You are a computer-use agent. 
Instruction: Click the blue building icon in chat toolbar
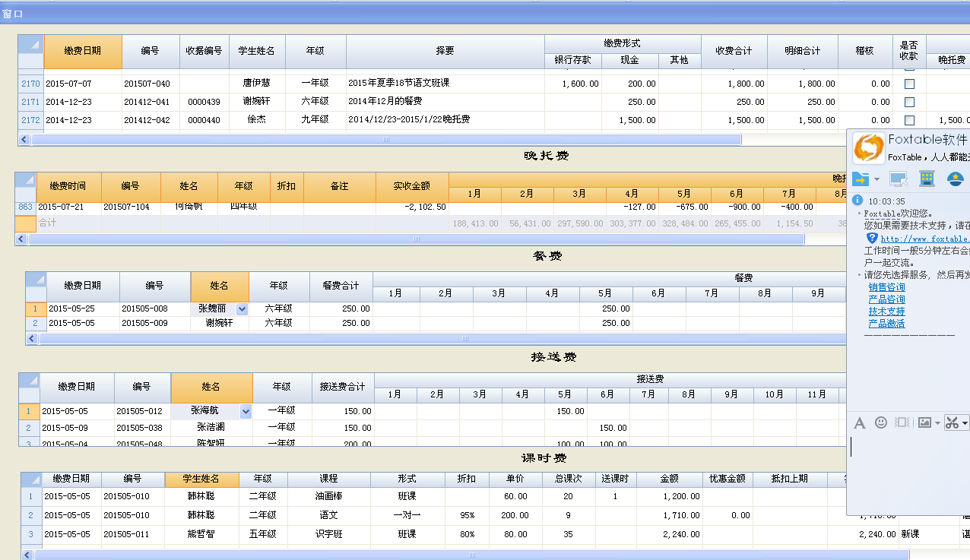(x=927, y=179)
